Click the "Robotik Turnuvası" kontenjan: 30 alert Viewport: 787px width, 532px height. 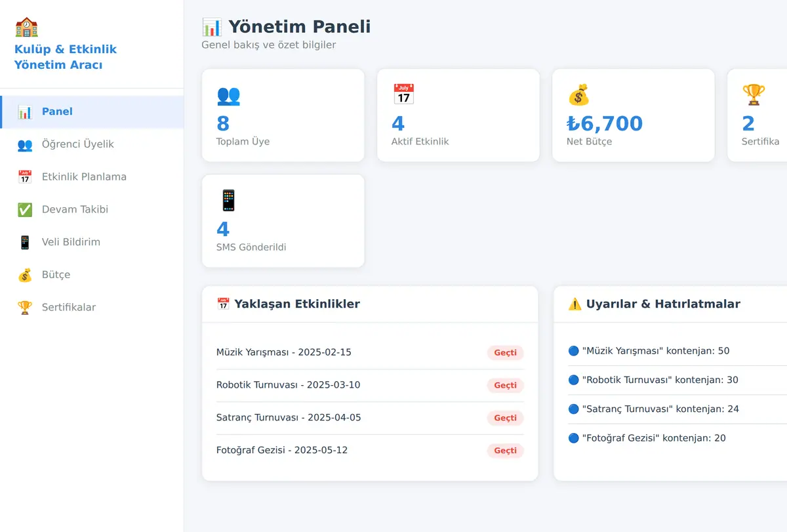tap(653, 380)
